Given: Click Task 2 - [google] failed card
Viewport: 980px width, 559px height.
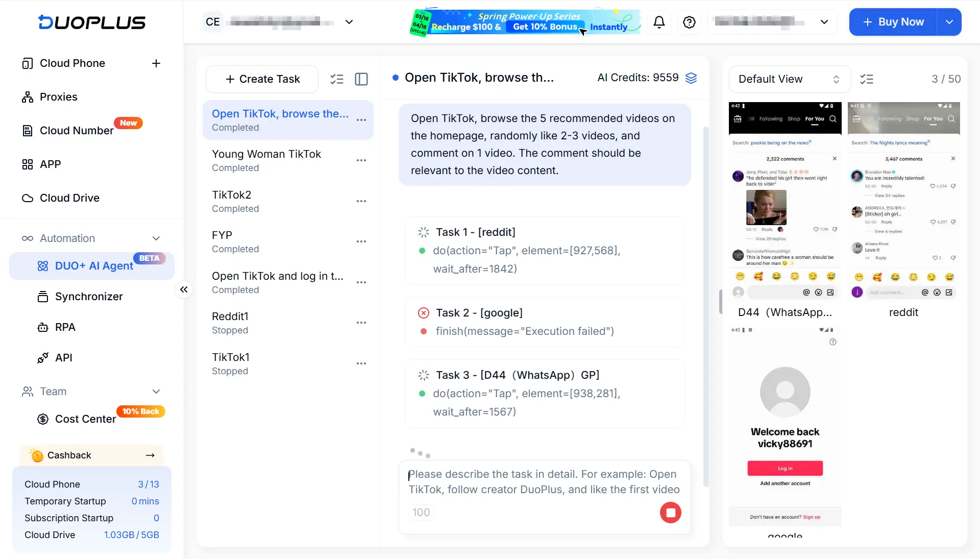Looking at the screenshot, I should (545, 322).
